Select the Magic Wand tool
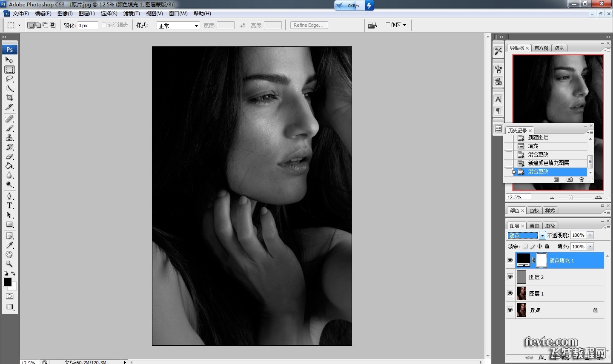613x364 pixels. (x=9, y=88)
